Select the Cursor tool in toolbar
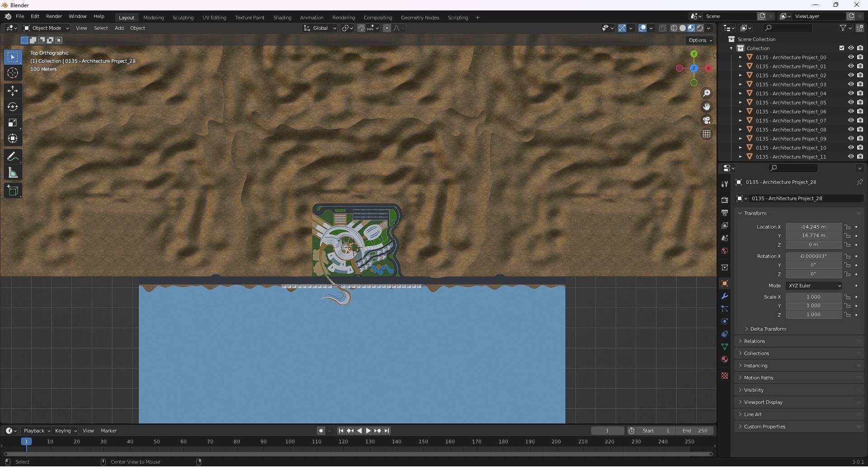Screen dimensions: 868x470 point(13,73)
